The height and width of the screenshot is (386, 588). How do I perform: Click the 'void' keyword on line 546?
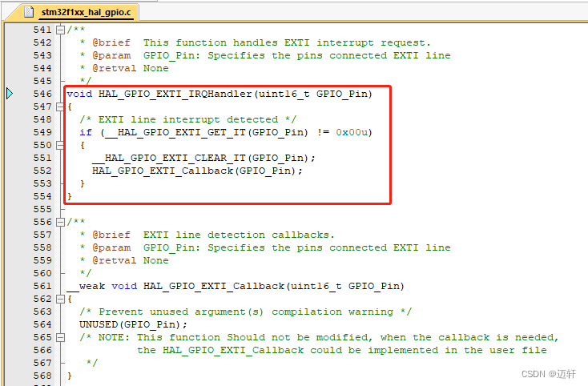79,94
